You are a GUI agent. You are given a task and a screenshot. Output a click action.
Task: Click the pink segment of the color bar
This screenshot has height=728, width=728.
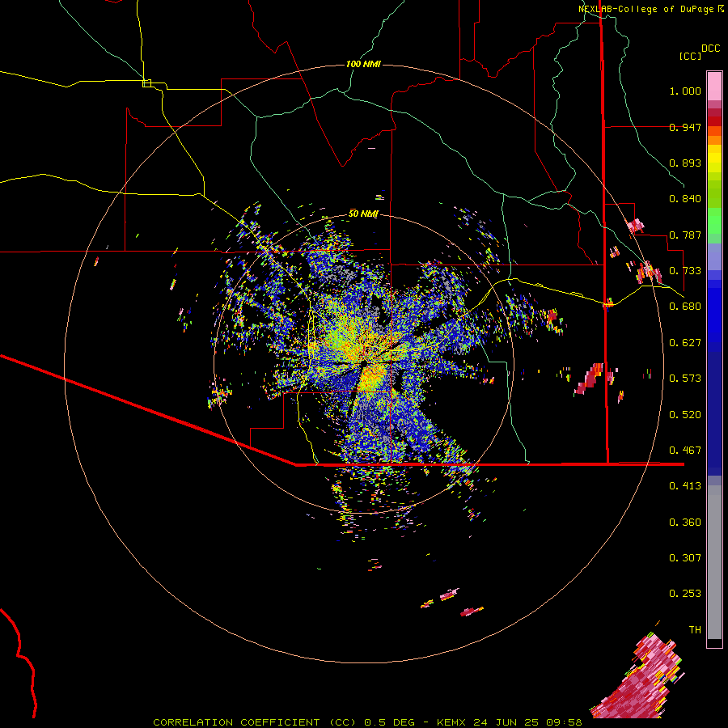[714, 86]
